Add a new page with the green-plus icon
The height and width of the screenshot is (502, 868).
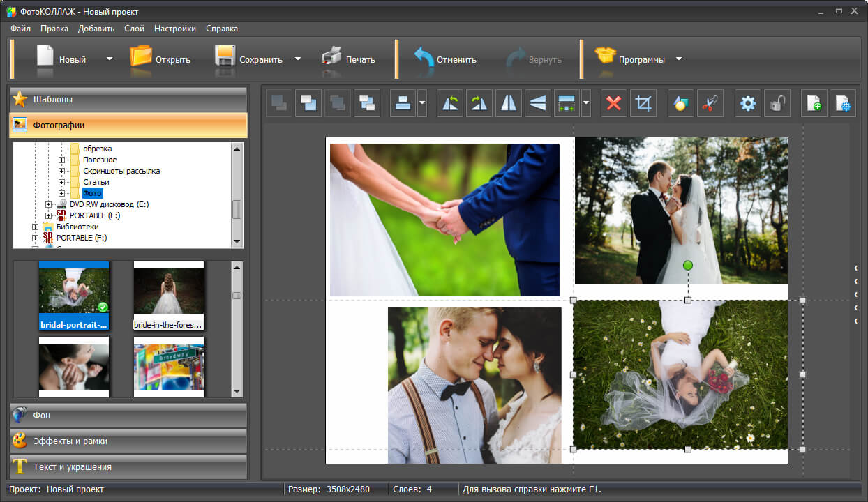pyautogui.click(x=814, y=104)
